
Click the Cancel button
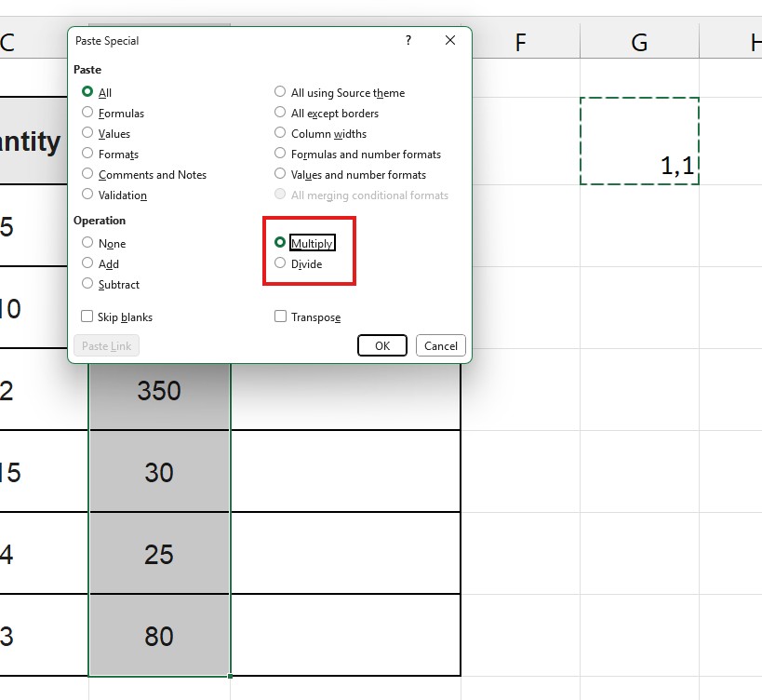pos(440,345)
